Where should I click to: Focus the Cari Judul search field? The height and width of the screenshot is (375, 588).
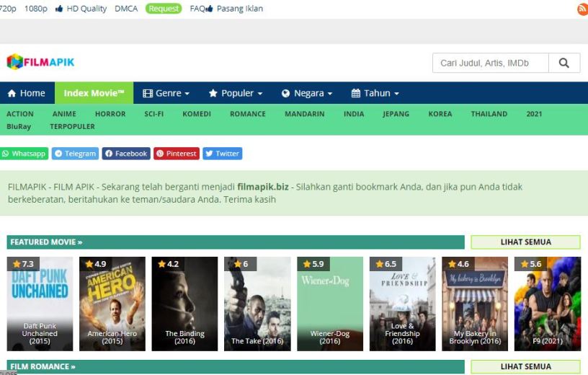pyautogui.click(x=491, y=63)
